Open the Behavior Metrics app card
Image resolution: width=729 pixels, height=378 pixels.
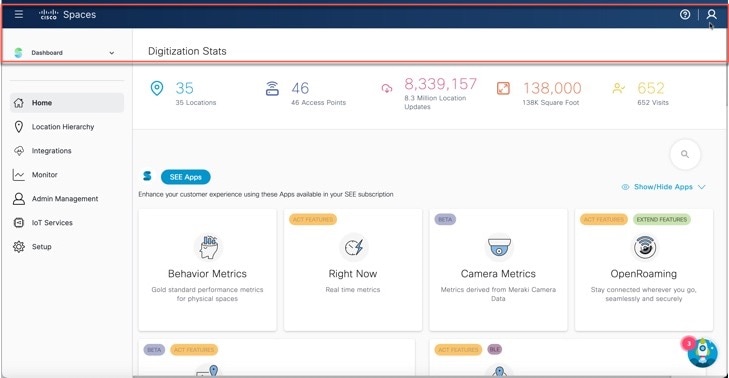click(207, 270)
